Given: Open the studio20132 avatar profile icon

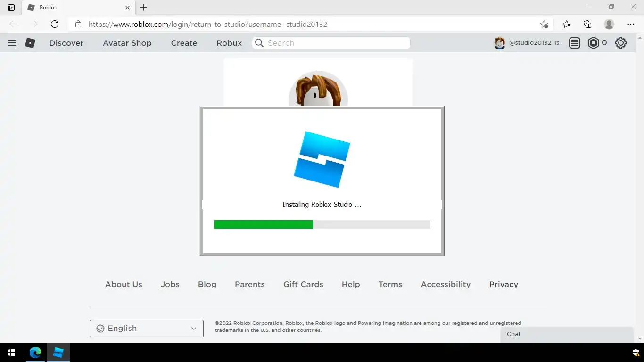Looking at the screenshot, I should point(500,43).
